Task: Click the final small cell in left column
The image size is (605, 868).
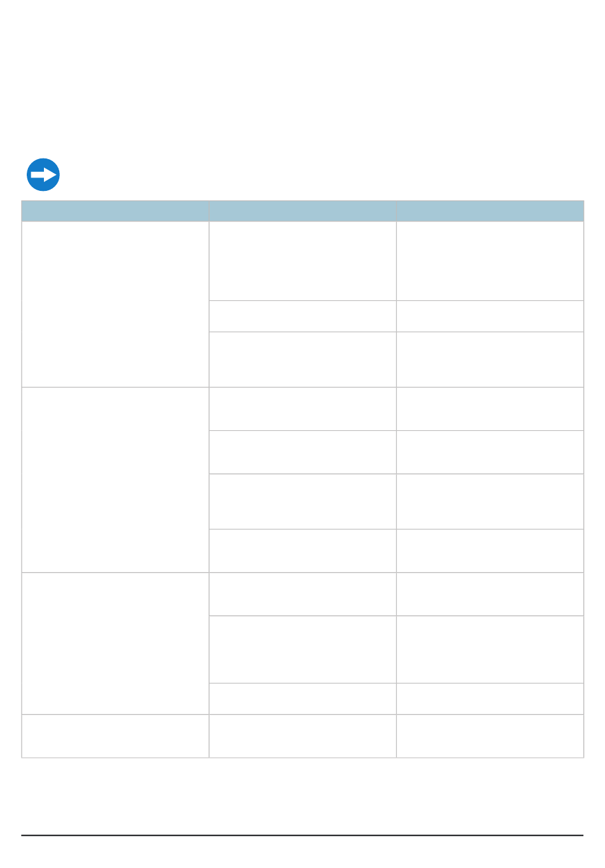Action: coord(115,736)
